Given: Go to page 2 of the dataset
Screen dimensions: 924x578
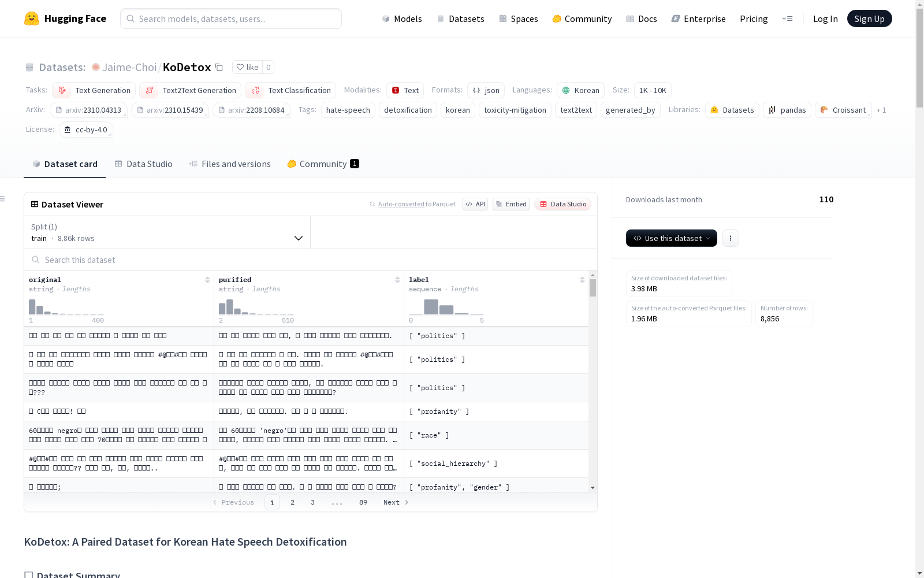Looking at the screenshot, I should click(293, 502).
